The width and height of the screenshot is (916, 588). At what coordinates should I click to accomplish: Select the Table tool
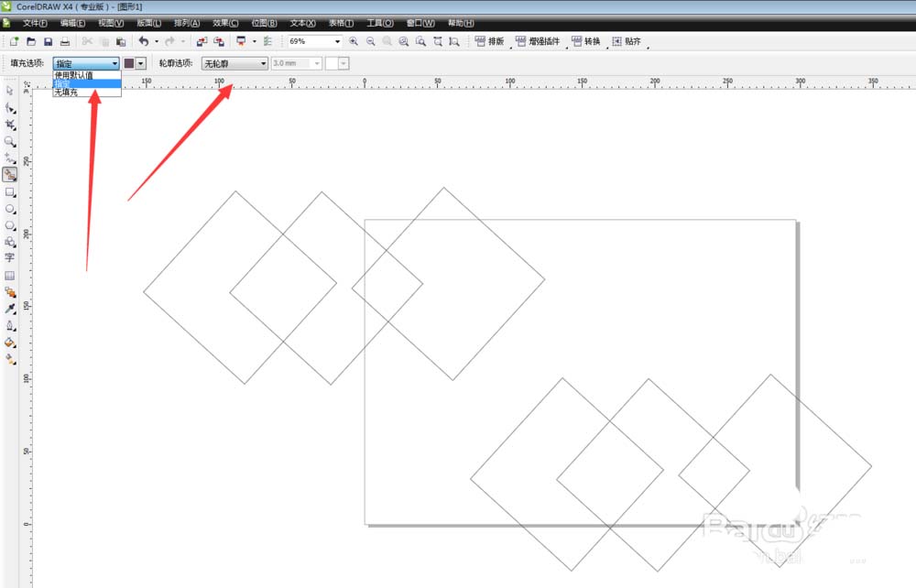point(10,276)
